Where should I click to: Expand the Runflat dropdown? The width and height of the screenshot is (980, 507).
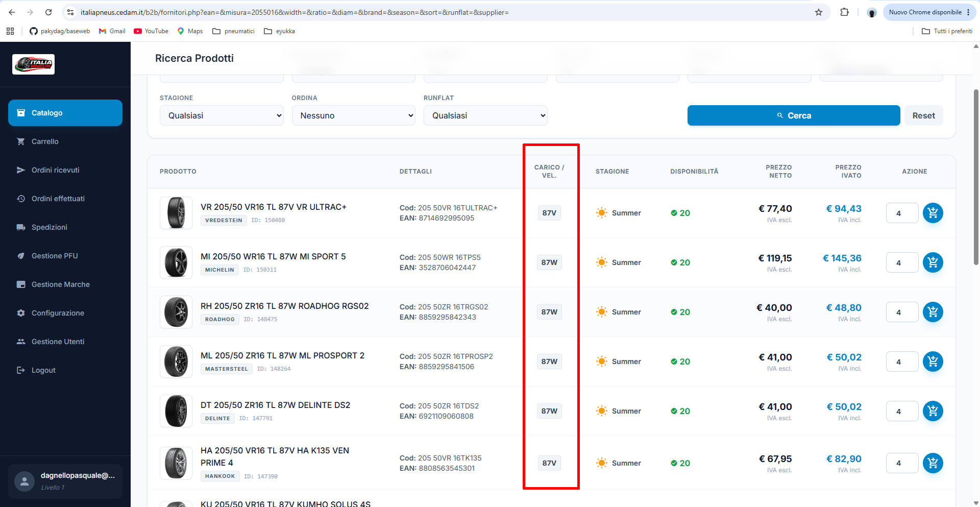point(485,115)
